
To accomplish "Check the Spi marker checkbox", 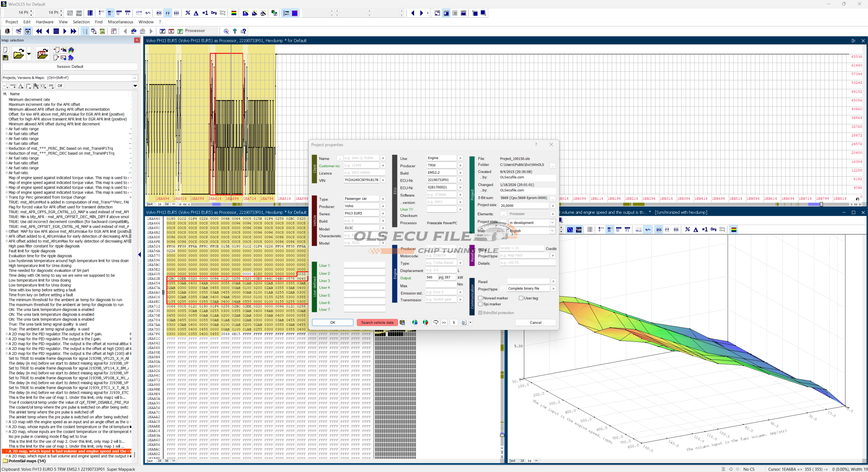I will tap(480, 304).
